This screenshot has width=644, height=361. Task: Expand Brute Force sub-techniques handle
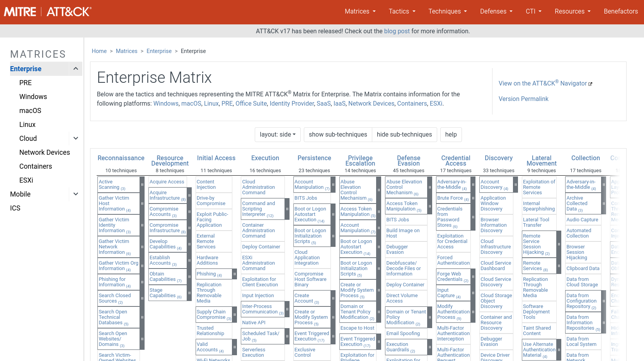click(x=473, y=198)
